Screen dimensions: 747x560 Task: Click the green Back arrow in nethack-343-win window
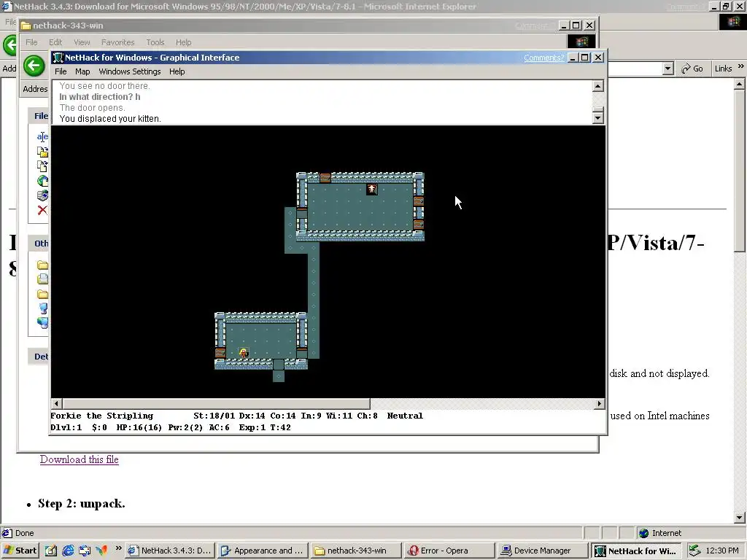click(x=34, y=65)
